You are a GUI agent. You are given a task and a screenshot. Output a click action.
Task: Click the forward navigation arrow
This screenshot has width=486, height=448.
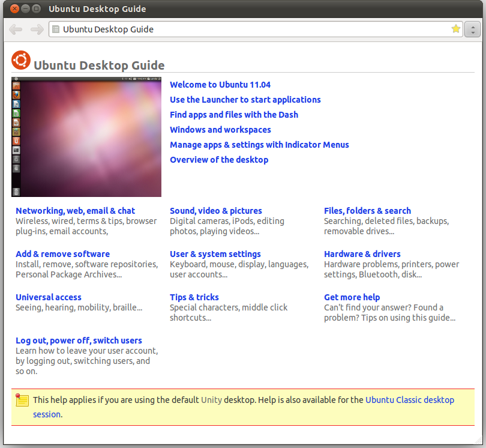click(x=37, y=29)
